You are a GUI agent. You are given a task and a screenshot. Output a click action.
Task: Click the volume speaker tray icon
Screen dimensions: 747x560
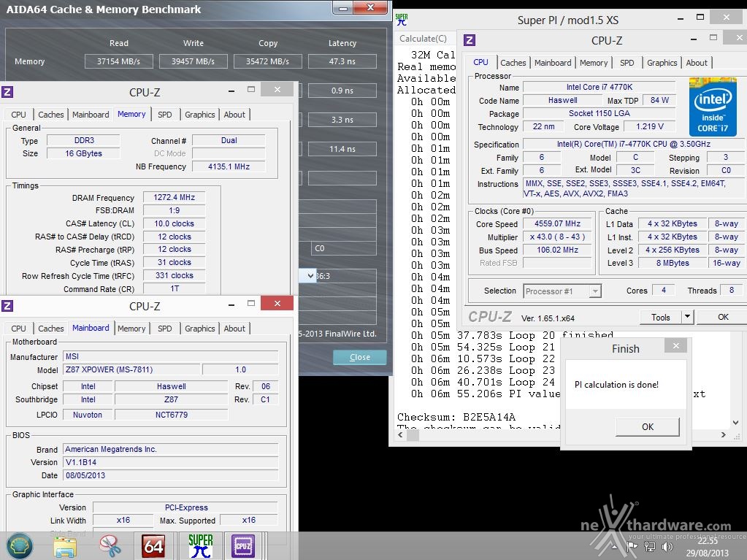667,547
